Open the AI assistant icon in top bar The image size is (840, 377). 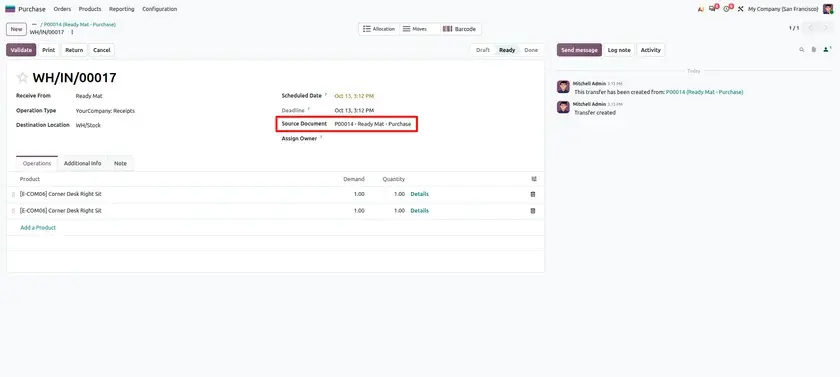pyautogui.click(x=701, y=9)
